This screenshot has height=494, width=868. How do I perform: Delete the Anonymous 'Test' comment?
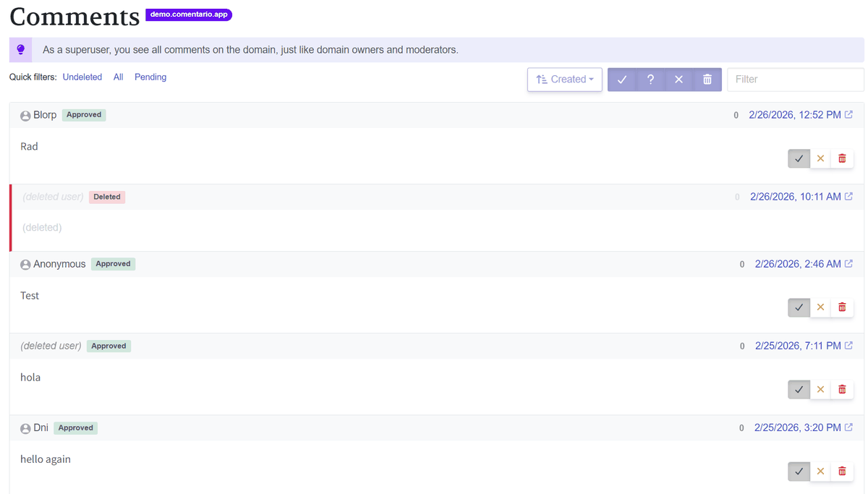point(842,307)
